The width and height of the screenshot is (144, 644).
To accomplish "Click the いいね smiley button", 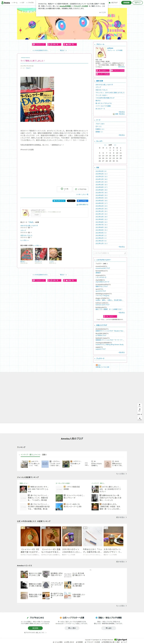I will pos(64,189).
